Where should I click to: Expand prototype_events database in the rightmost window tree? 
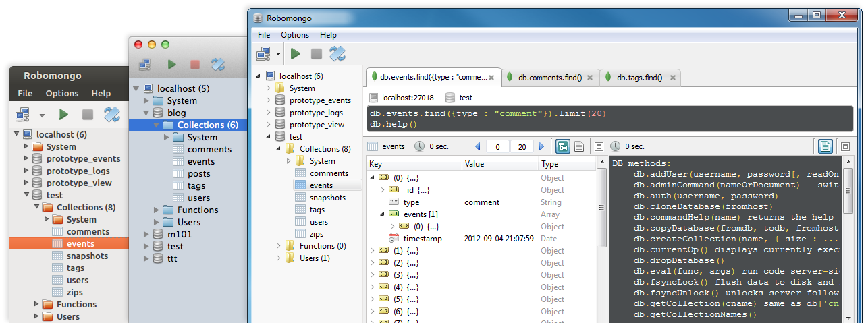click(269, 100)
